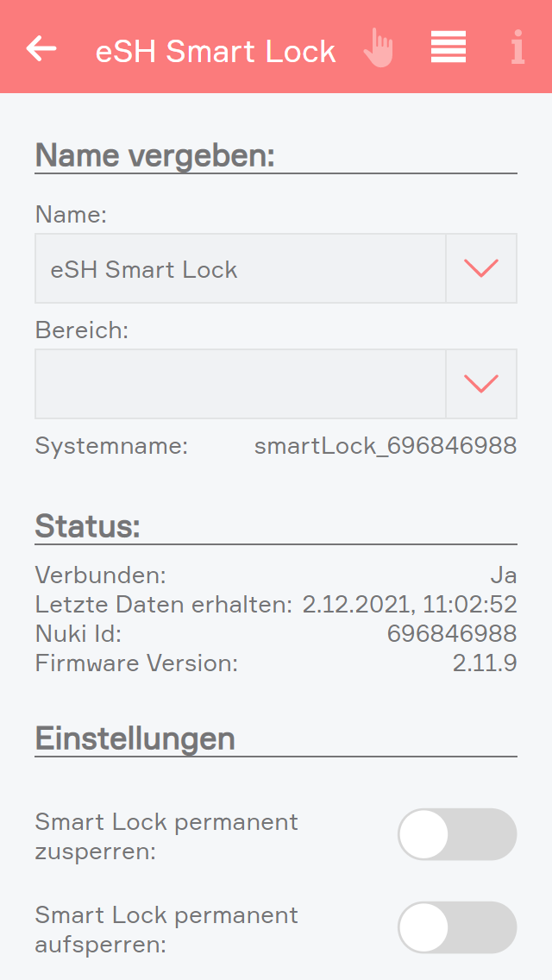Click the Firmware Version value 2.11.9
This screenshot has height=980, width=552.
point(485,663)
